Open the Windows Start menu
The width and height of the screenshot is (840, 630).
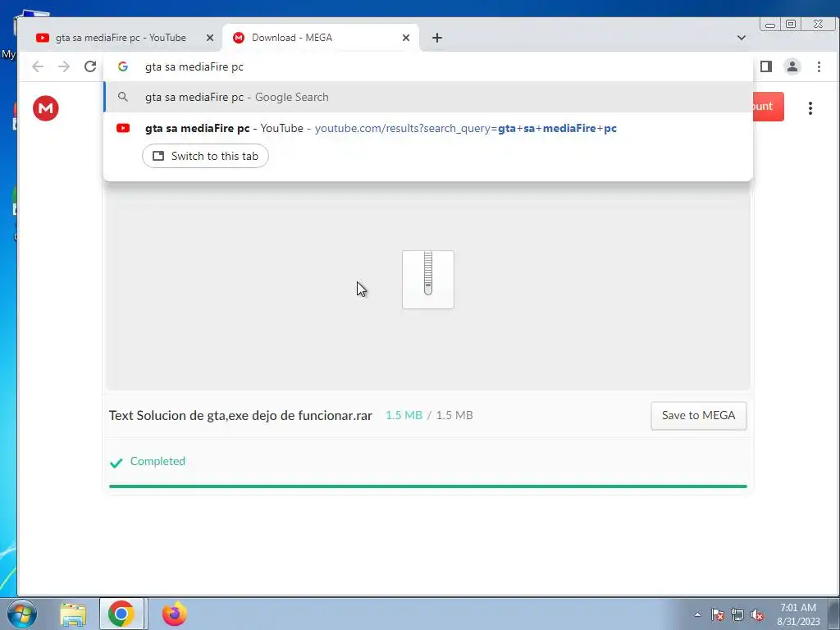22,614
